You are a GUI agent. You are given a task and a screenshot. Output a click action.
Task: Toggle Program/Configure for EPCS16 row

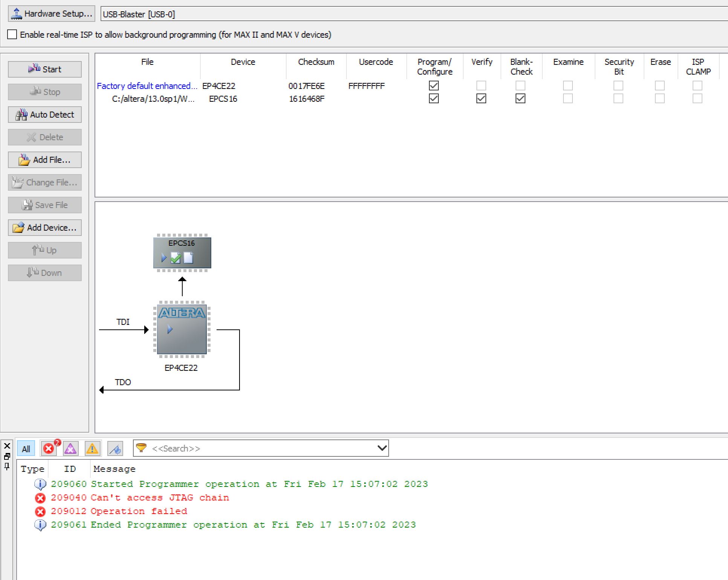tap(434, 98)
